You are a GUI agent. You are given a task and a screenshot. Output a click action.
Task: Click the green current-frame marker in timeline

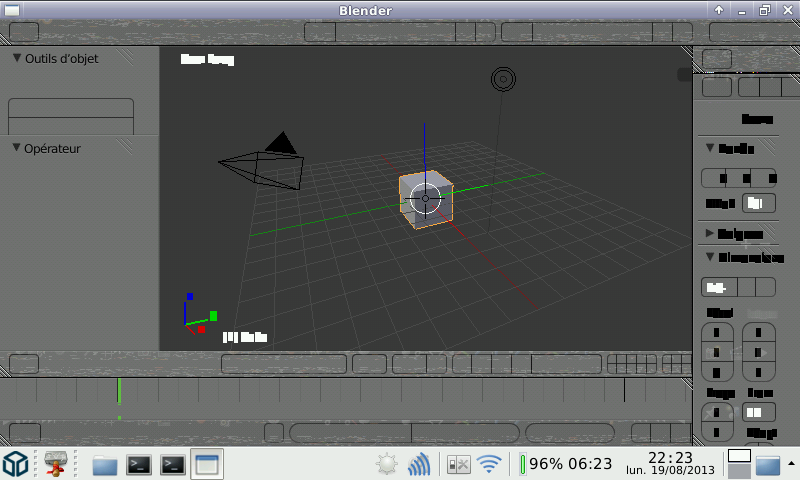[x=119, y=390]
